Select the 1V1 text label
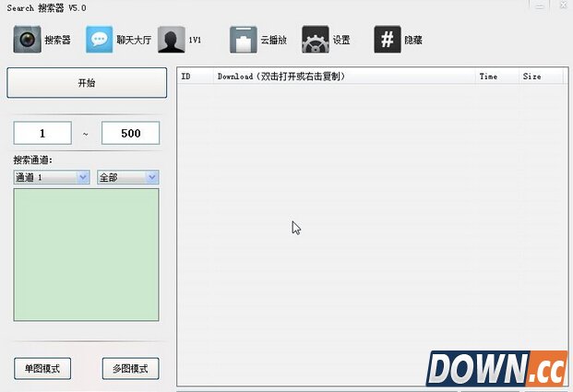This screenshot has height=392, width=573. [x=195, y=40]
